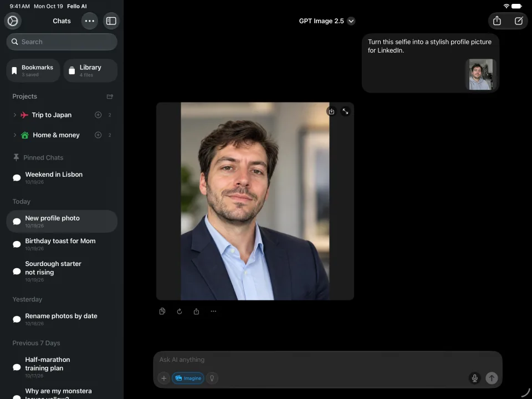Open the Half-marathon training plan chat

[x=62, y=367]
